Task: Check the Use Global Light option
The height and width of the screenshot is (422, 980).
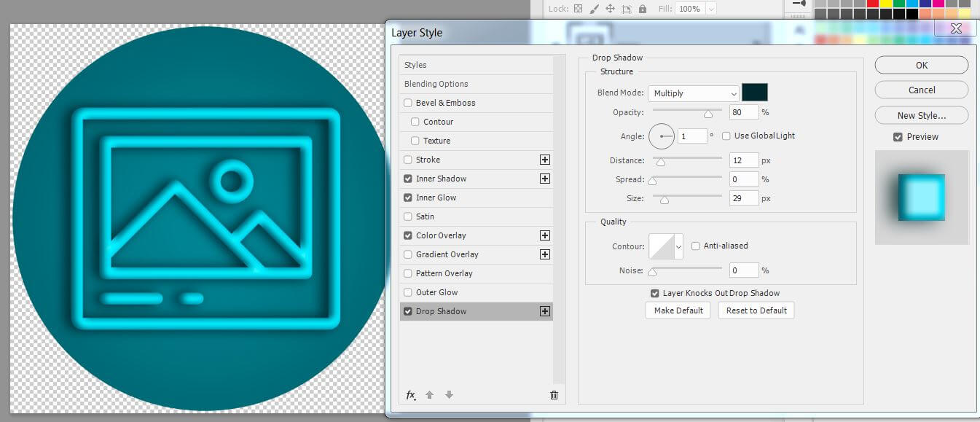Action: point(726,136)
